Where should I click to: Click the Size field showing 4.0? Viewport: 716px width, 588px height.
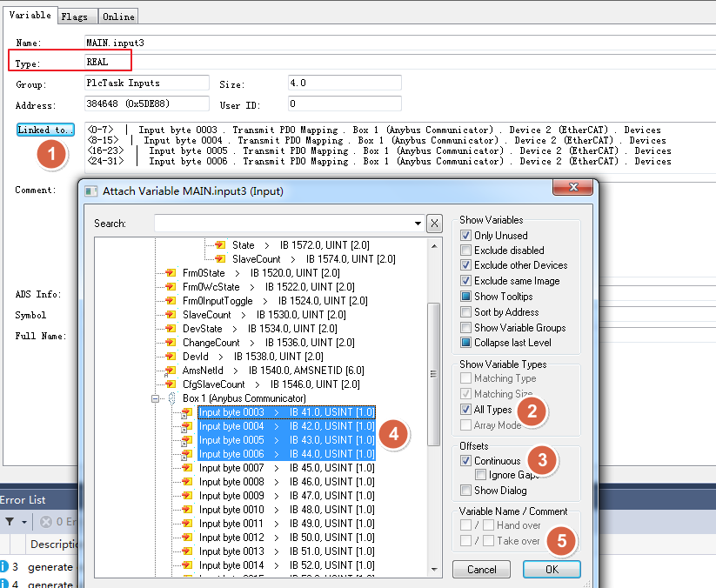pos(345,83)
